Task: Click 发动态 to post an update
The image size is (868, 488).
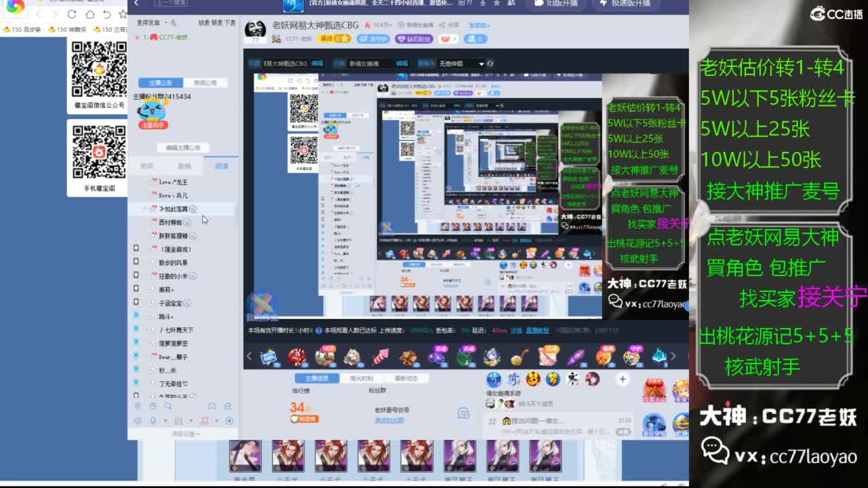Action: tap(479, 26)
